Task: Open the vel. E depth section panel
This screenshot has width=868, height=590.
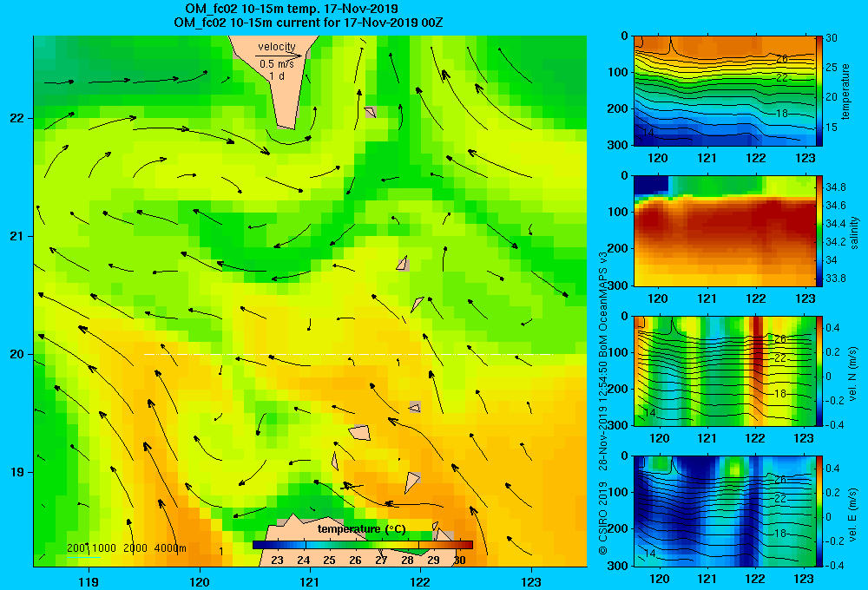Action: [x=725, y=511]
